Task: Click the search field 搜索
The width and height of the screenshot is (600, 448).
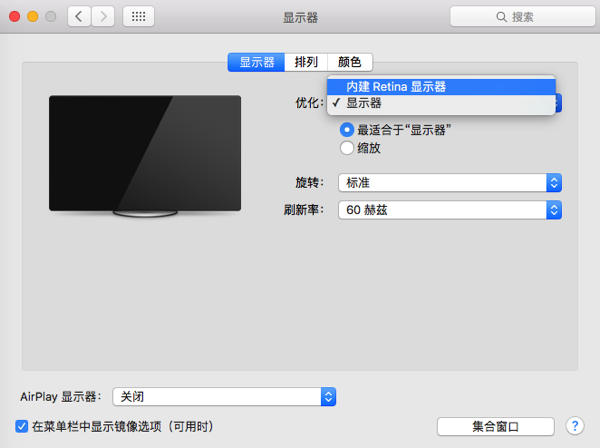Action: tap(522, 16)
